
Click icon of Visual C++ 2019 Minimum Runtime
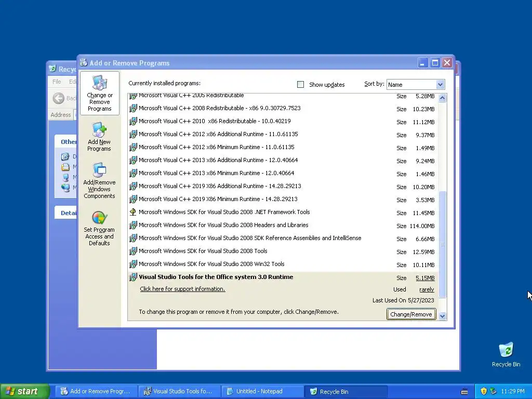click(133, 199)
